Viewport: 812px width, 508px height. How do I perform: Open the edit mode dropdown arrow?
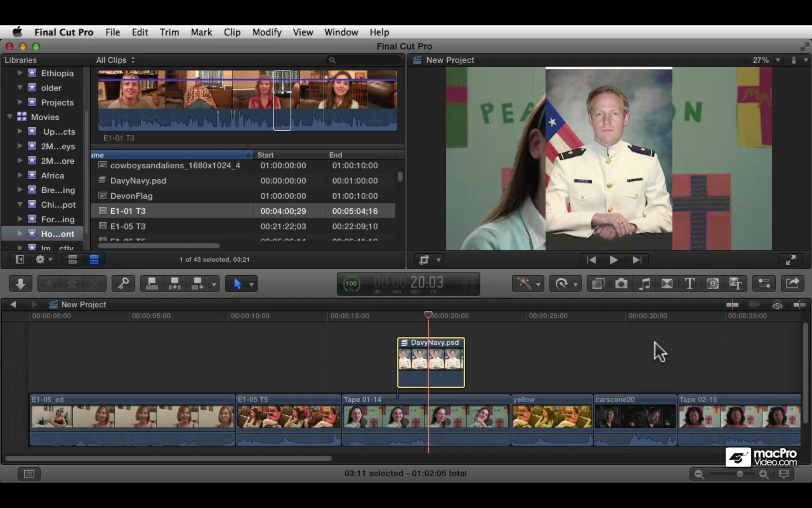(x=214, y=284)
